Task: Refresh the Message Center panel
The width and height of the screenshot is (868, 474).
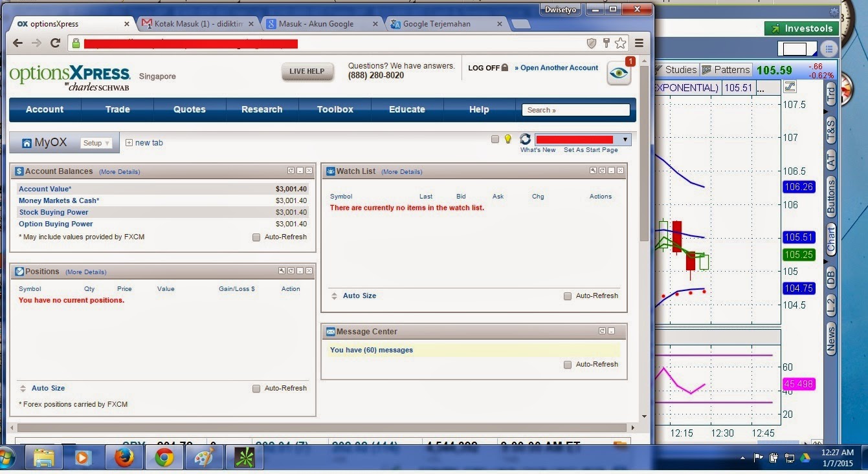Action: coord(602,330)
